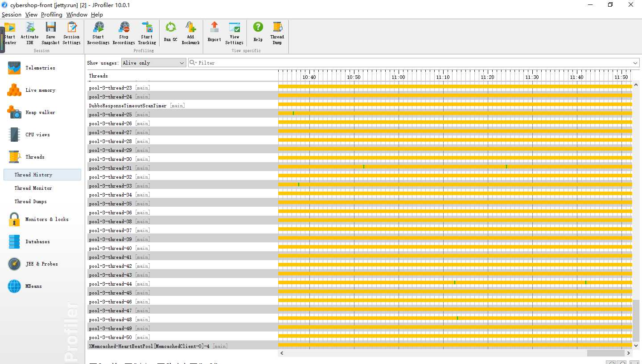This screenshot has width=642, height=364.
Task: Select the pool-3-thread-46 row
Action: [359, 302]
